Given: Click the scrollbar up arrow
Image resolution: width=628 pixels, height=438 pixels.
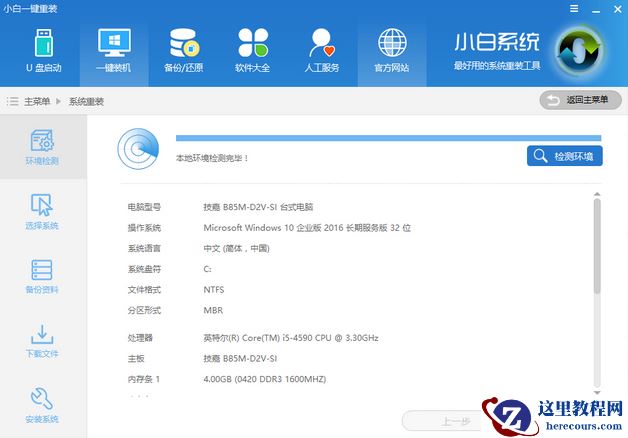Looking at the screenshot, I should 597,194.
